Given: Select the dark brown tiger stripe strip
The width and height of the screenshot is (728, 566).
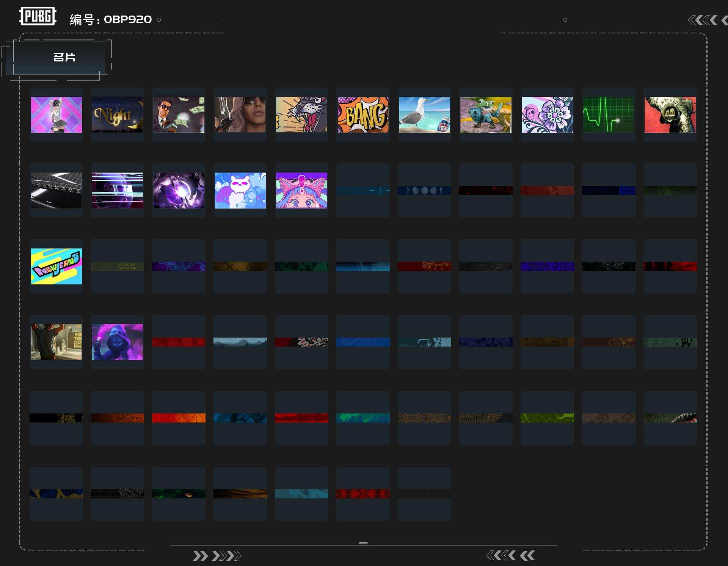Looking at the screenshot, I should tap(240, 494).
